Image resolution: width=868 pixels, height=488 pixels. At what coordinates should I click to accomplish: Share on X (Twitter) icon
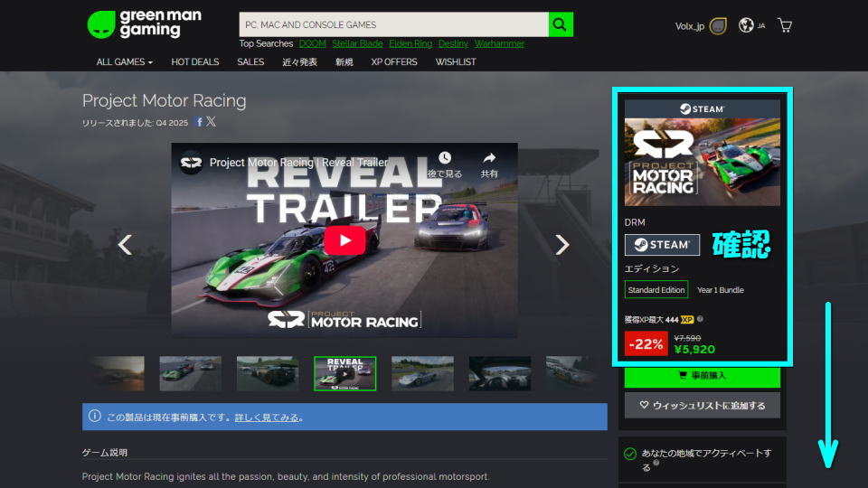pyautogui.click(x=211, y=122)
